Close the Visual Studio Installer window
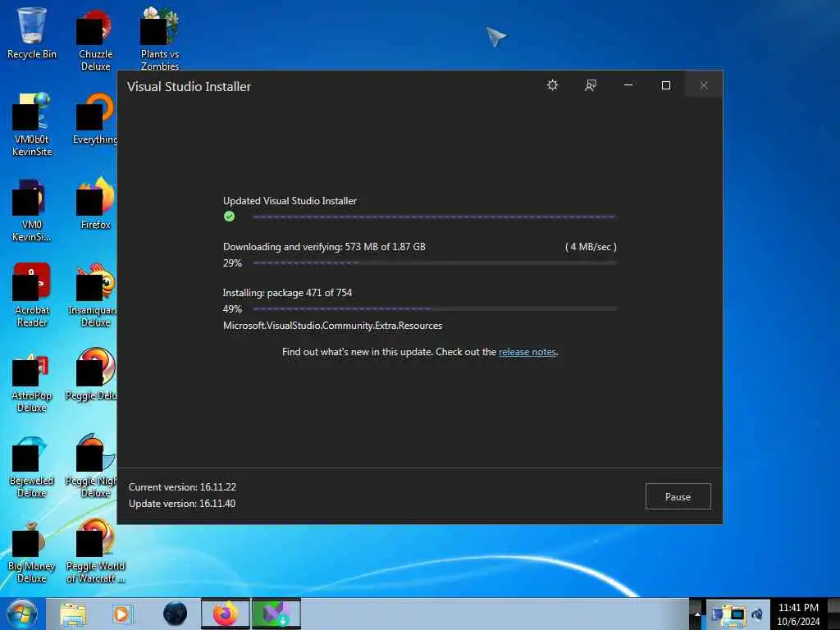The image size is (840, 630). [x=703, y=85]
